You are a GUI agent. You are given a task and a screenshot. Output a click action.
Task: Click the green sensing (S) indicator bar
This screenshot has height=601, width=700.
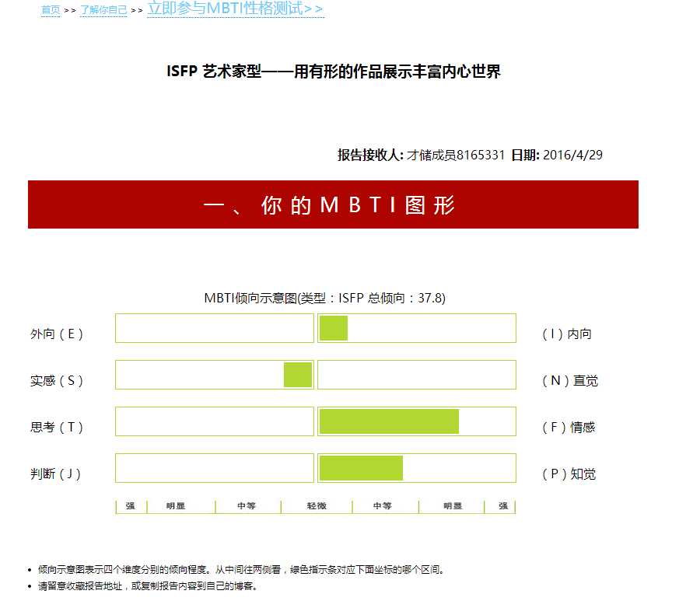(x=298, y=375)
